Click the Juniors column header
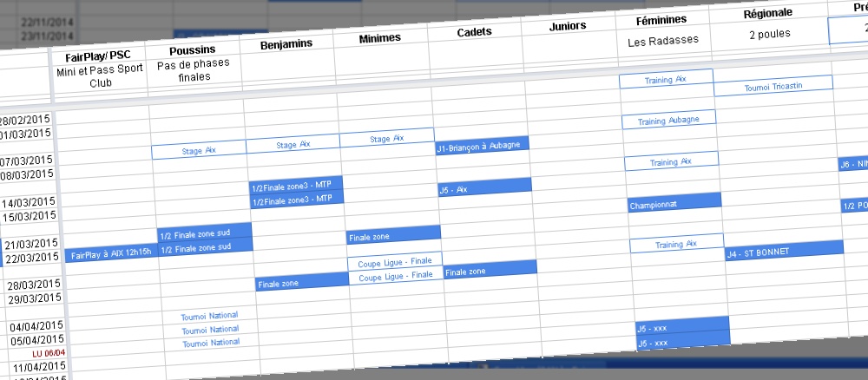The height and width of the screenshot is (380, 868). click(x=568, y=26)
